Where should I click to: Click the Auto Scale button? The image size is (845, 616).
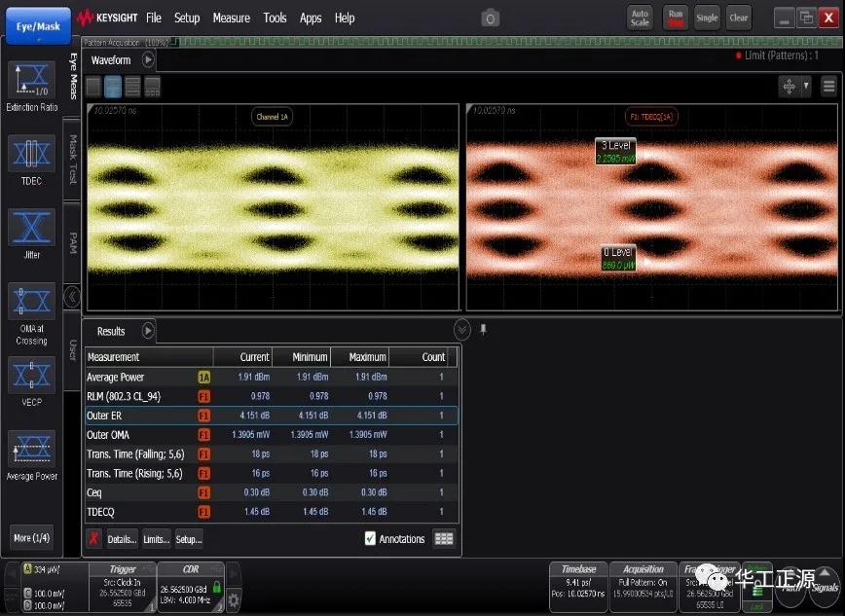coord(640,18)
